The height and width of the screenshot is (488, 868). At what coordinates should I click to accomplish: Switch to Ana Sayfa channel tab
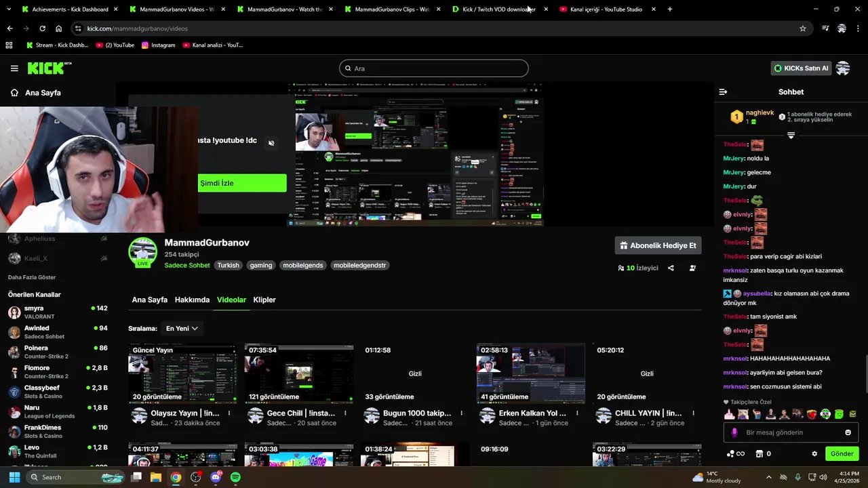(150, 300)
